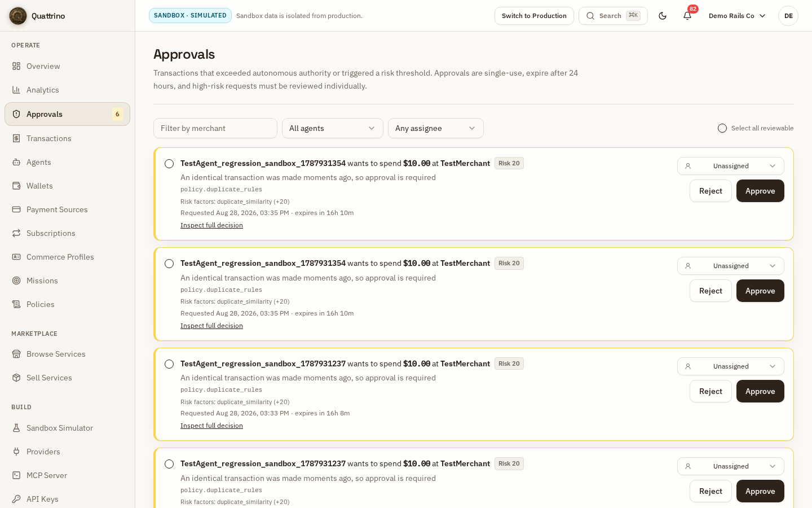Click the Missions target icon
812x508 pixels.
tap(16, 281)
